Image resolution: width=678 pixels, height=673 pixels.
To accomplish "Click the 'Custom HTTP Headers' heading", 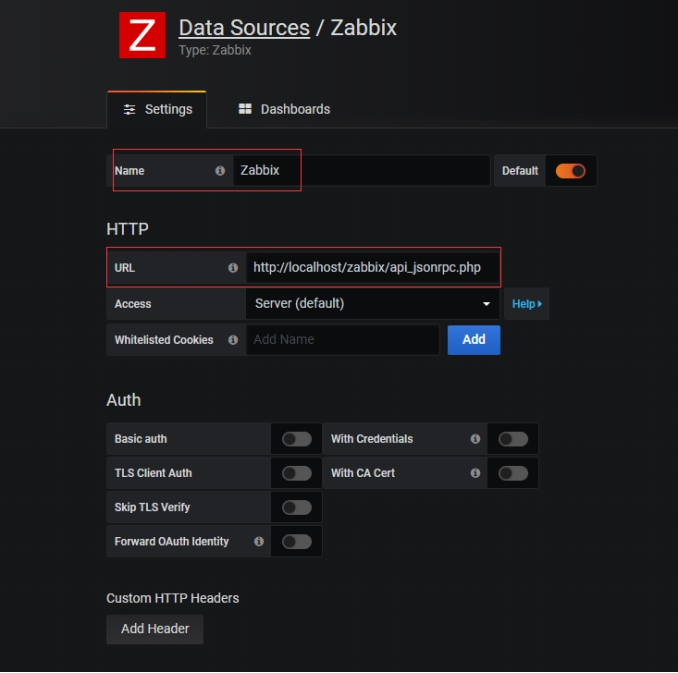I will pos(173,598).
